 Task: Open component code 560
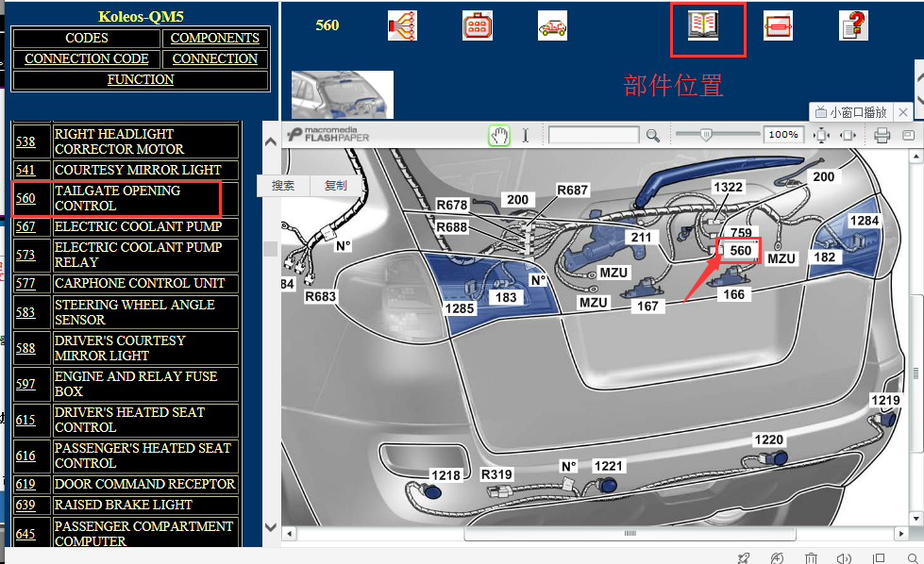coord(25,198)
